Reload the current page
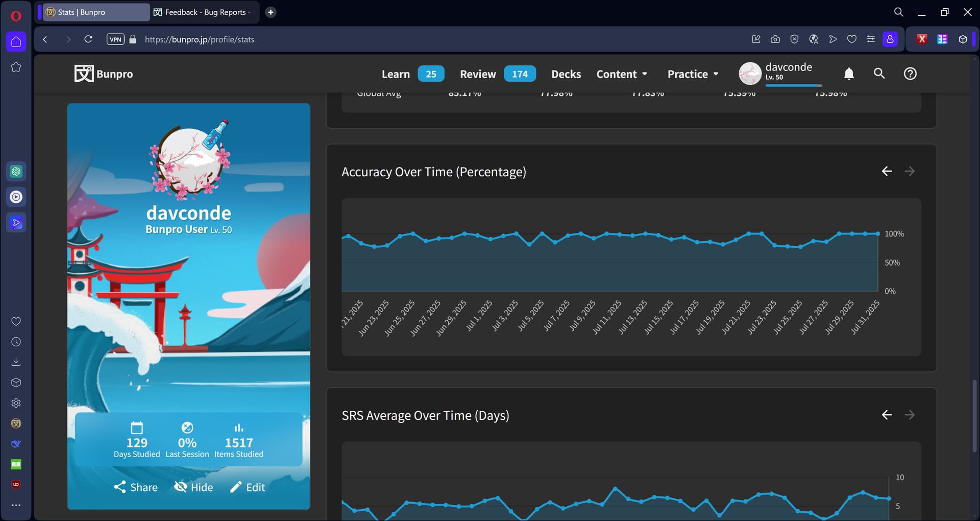Image resolution: width=980 pixels, height=521 pixels. pos(88,39)
